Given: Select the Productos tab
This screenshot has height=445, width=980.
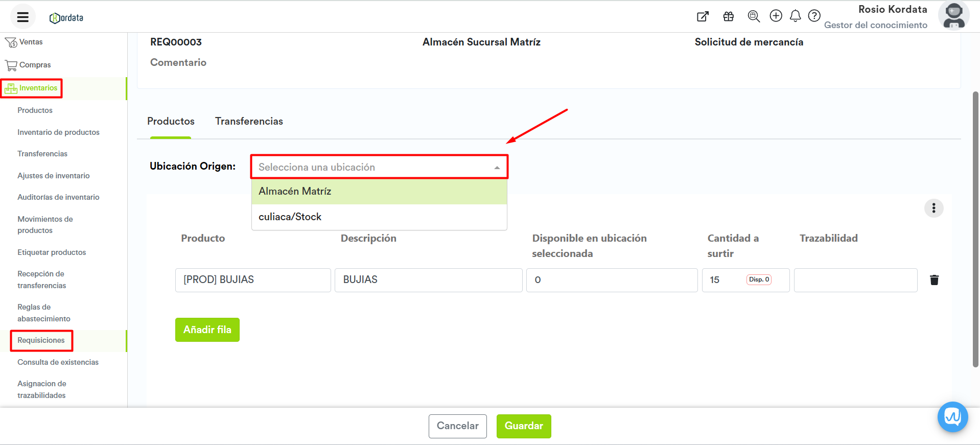Looking at the screenshot, I should point(171,121).
